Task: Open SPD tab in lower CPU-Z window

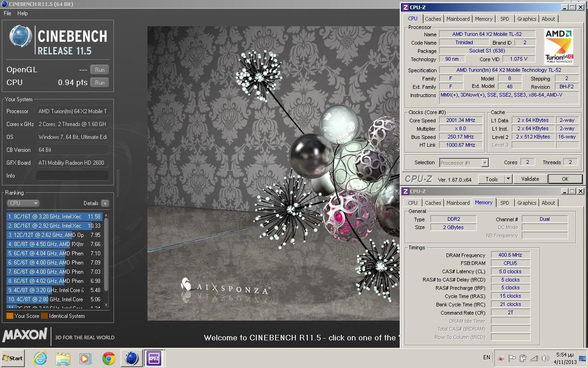Action: point(505,203)
